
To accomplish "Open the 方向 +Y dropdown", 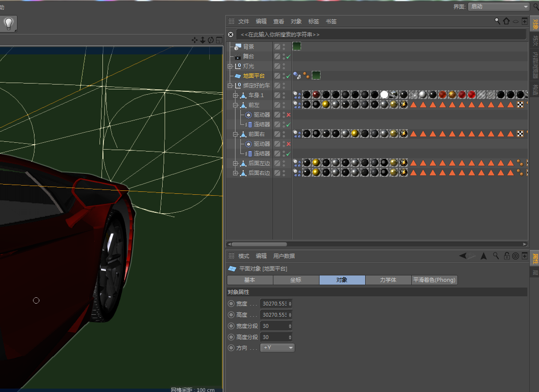I will [278, 348].
